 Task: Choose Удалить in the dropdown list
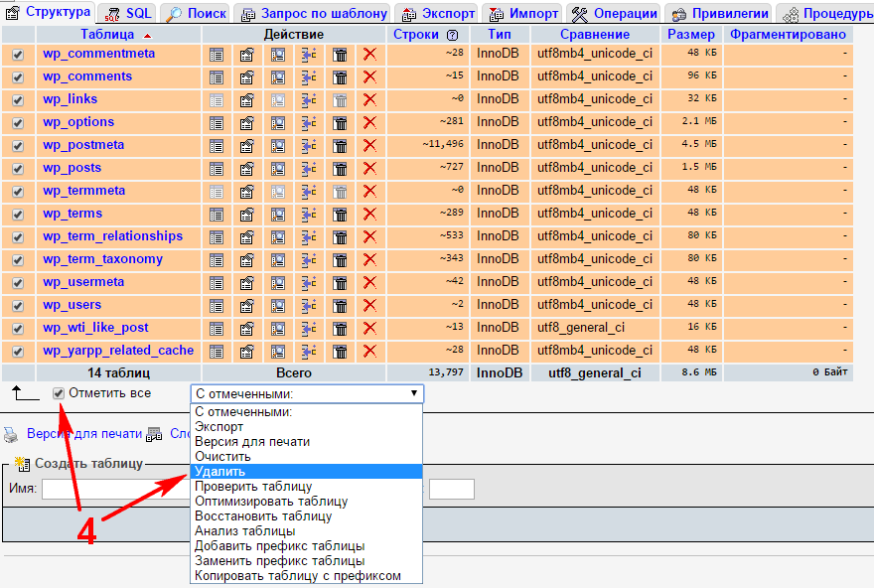[x=307, y=472]
